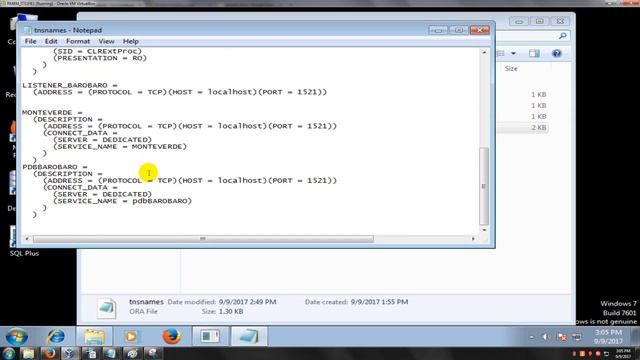Image resolution: width=640 pixels, height=360 pixels.
Task: Launch Windows Media Player from guest taskbar
Action: [x=131, y=337]
